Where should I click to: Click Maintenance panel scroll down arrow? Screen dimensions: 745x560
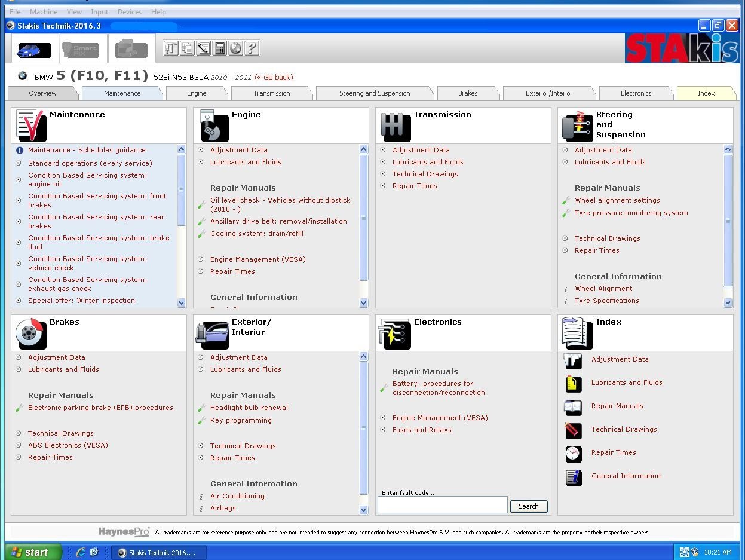[x=182, y=303]
